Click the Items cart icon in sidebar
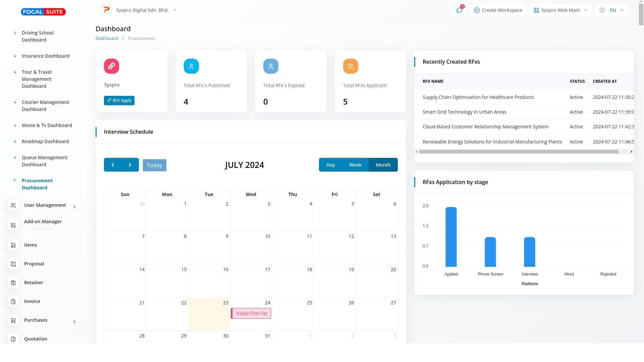The image size is (644, 362). click(13, 245)
